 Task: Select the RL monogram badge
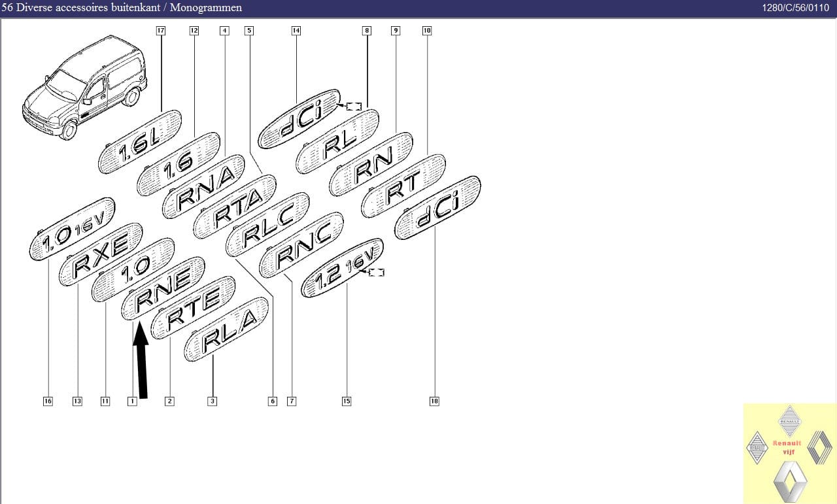(x=337, y=141)
